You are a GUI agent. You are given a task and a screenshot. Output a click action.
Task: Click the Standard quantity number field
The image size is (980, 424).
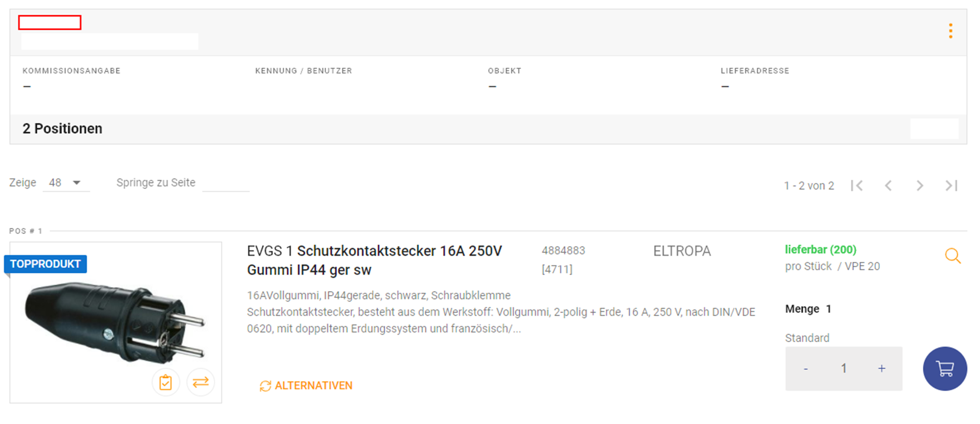(x=843, y=369)
